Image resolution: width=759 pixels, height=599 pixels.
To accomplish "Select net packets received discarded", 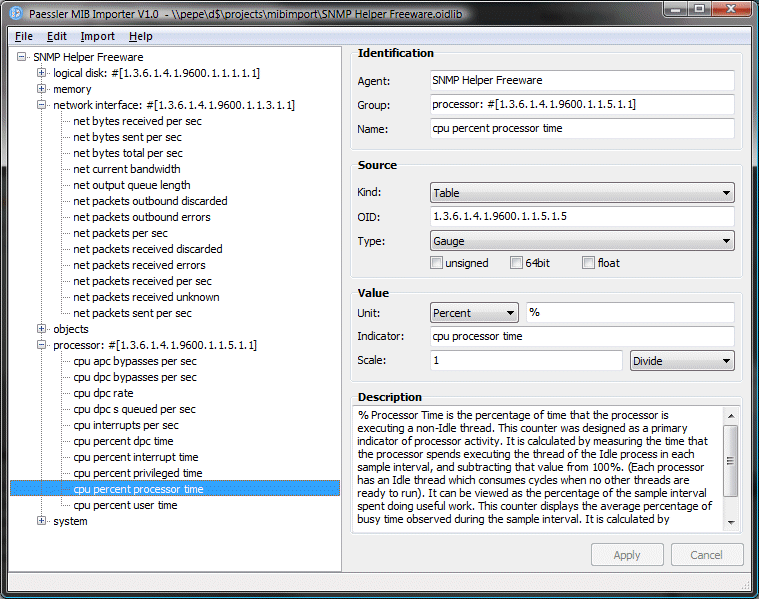I will click(148, 249).
